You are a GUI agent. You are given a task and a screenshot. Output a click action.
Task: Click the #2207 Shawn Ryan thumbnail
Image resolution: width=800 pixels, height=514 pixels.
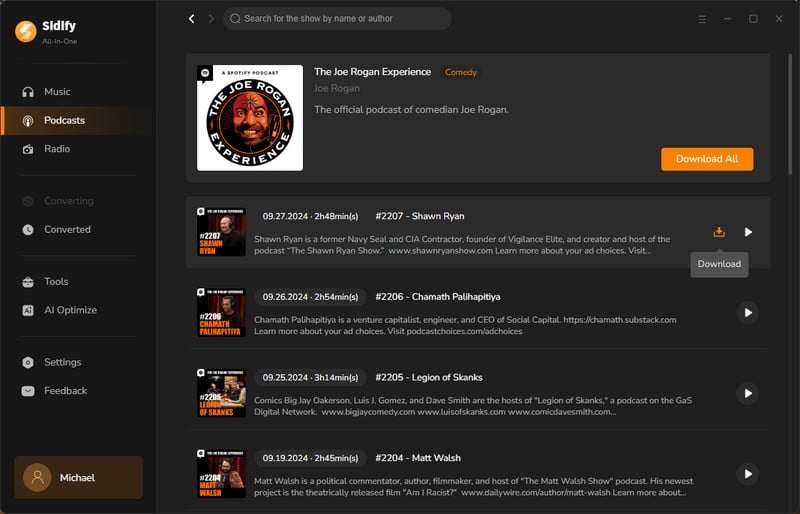click(221, 232)
